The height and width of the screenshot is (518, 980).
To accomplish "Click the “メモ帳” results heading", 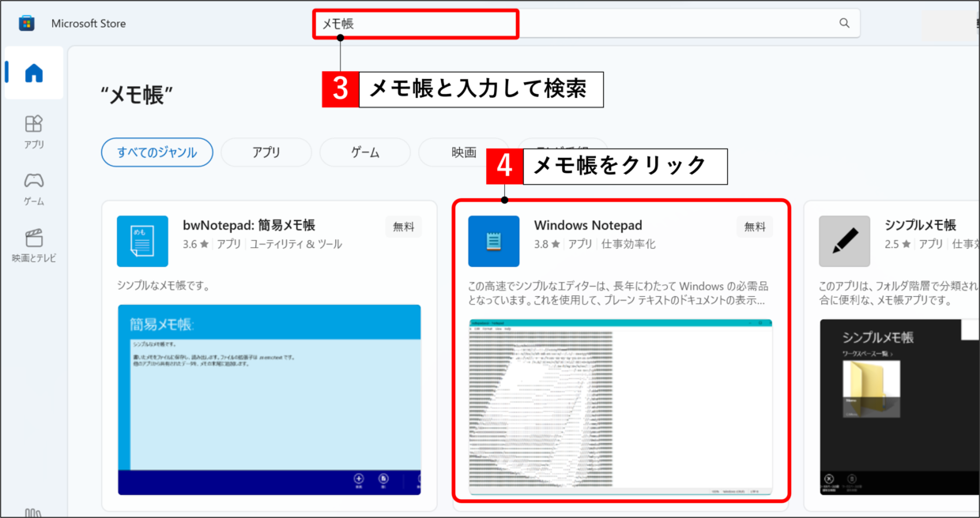I will (137, 96).
